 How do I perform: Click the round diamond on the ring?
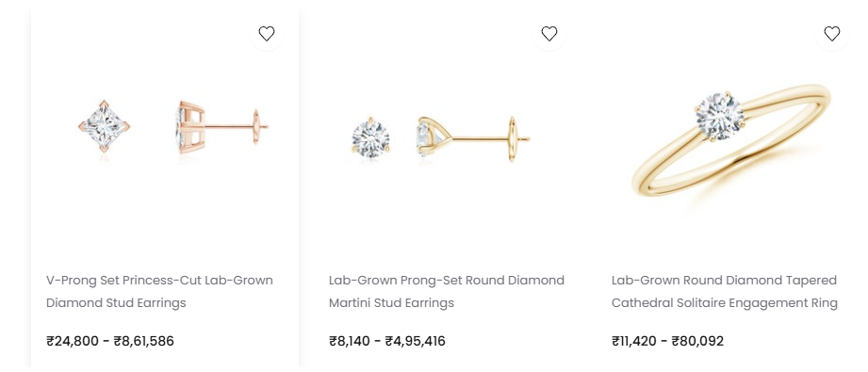720,116
